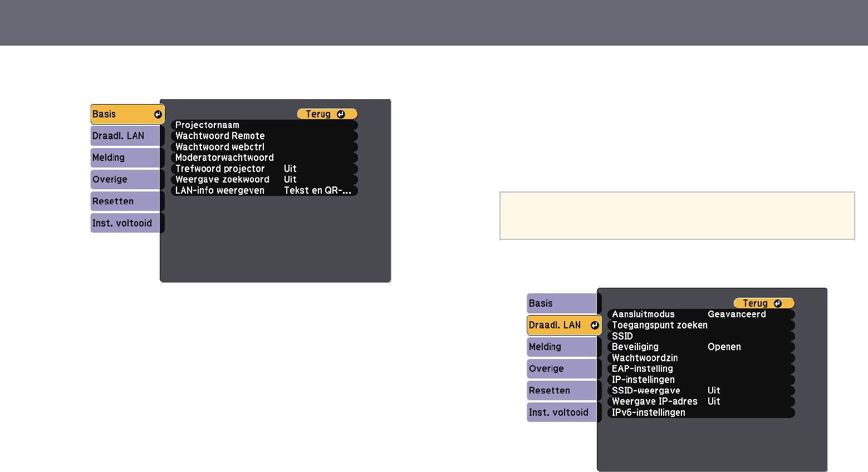Open IPv6-instellingen
Image resolution: width=868 pixels, height=472 pixels.
point(700,412)
